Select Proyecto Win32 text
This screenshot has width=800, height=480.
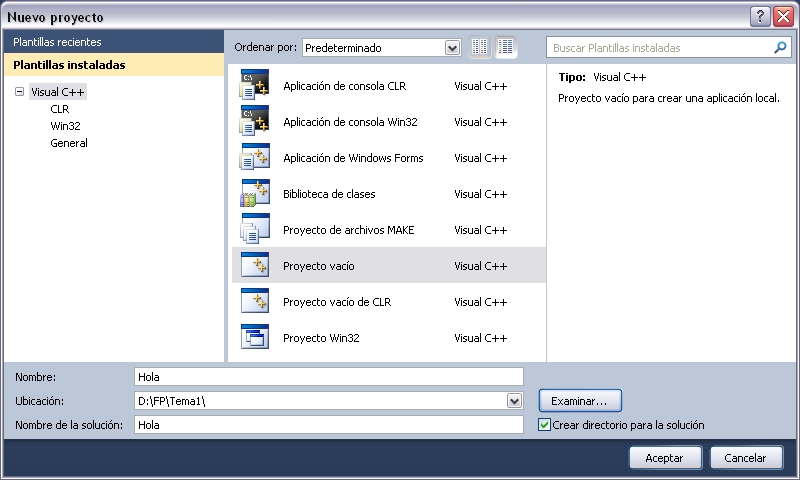point(321,338)
